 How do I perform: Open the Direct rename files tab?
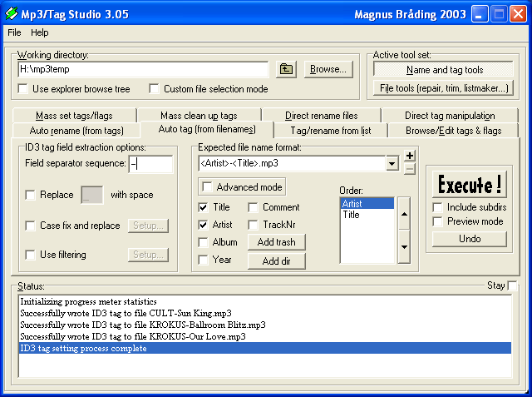coord(322,116)
